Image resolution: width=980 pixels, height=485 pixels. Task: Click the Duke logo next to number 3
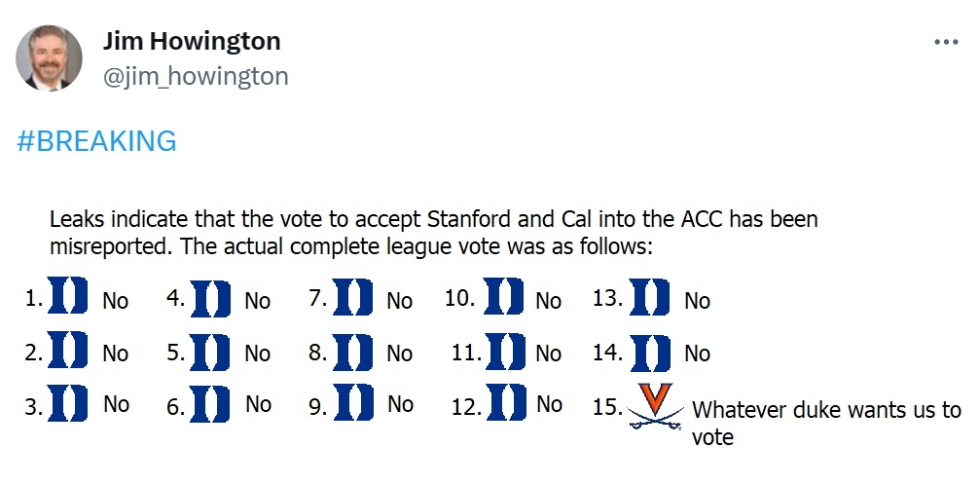pos(68,403)
